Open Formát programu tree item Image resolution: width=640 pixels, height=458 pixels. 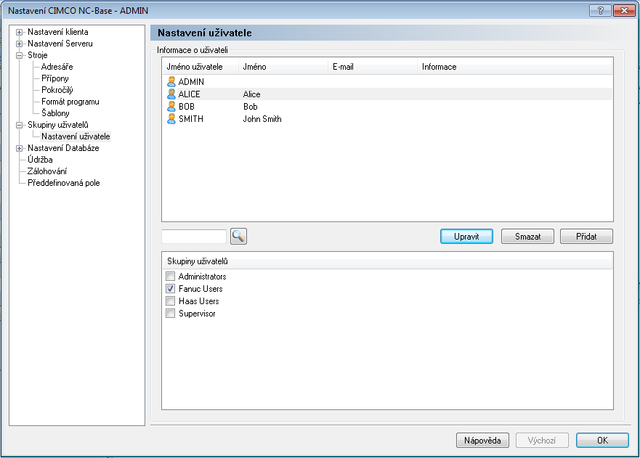[70, 102]
